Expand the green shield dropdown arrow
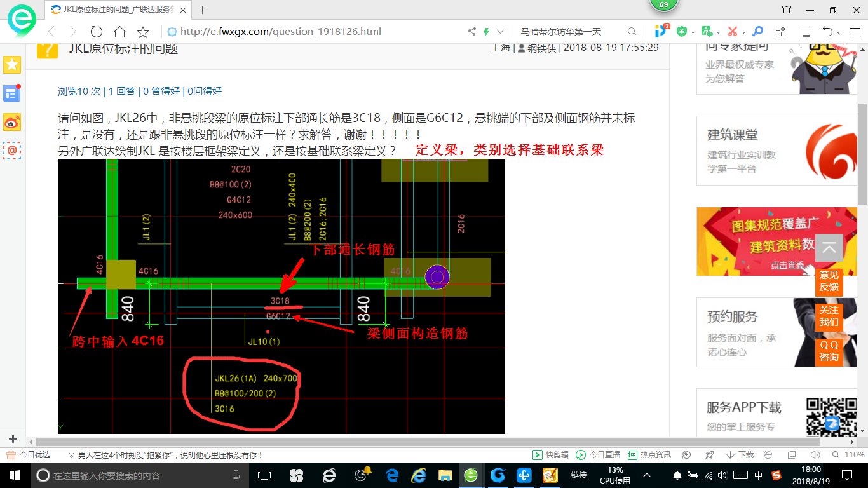 pos(693,32)
